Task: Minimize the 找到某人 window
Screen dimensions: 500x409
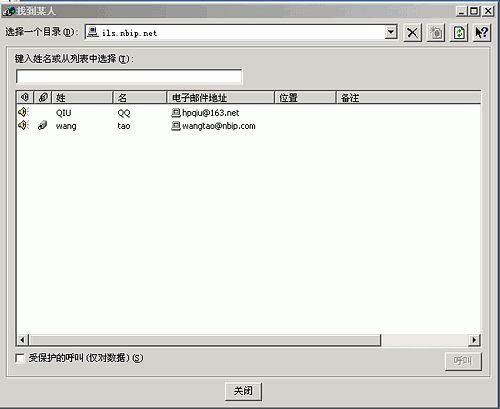Action: point(462,11)
